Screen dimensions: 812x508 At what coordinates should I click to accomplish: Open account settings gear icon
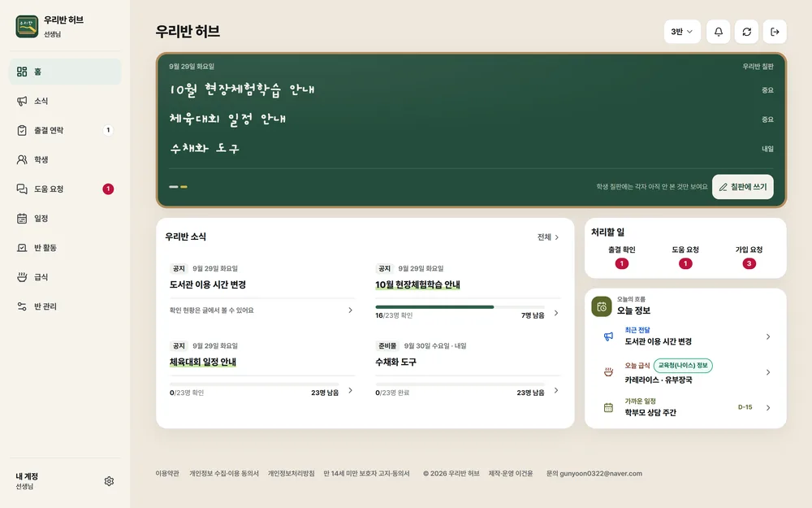point(109,481)
